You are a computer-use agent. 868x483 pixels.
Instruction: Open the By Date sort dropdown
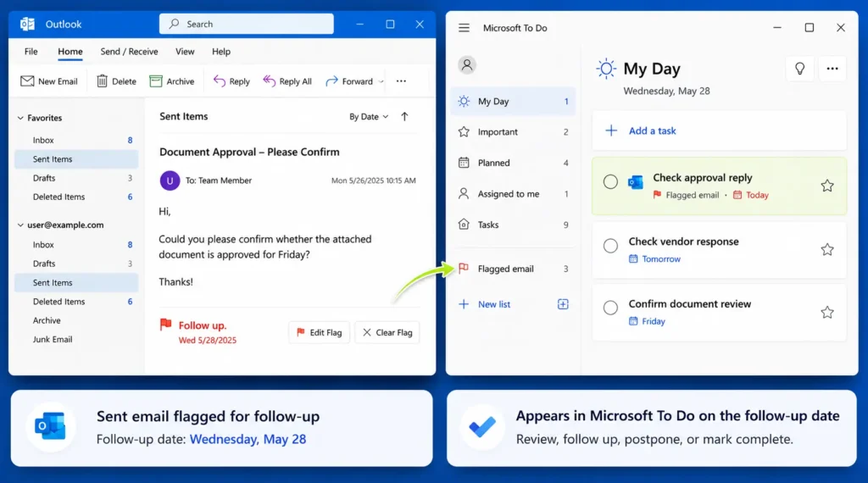(369, 117)
